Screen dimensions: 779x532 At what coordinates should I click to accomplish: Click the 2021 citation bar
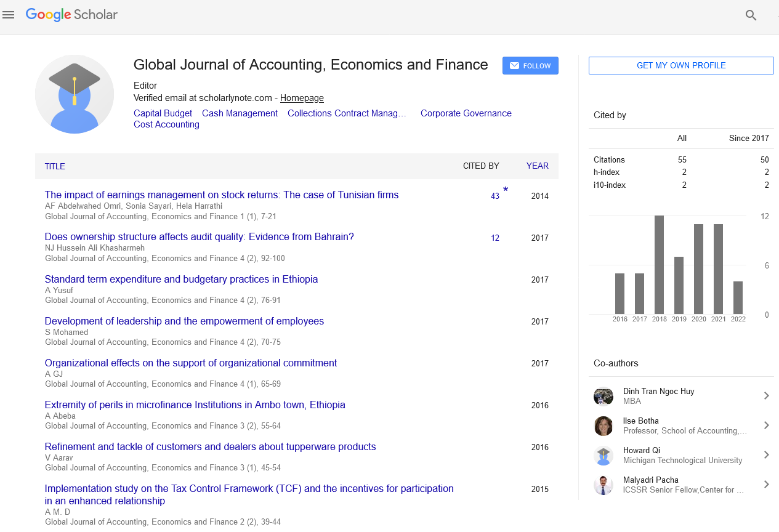[718, 269]
